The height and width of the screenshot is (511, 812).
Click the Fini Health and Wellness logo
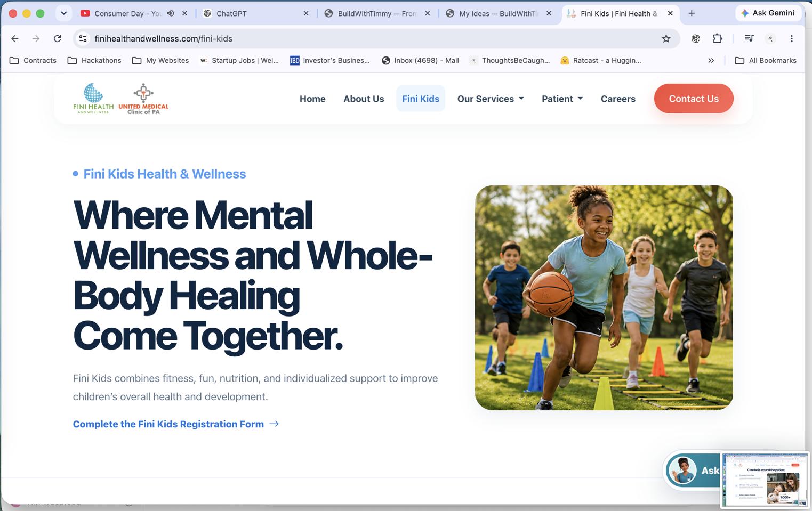tap(93, 98)
